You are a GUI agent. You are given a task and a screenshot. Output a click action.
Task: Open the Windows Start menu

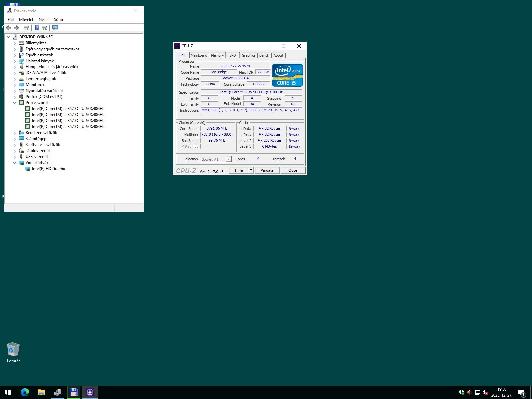(8, 392)
